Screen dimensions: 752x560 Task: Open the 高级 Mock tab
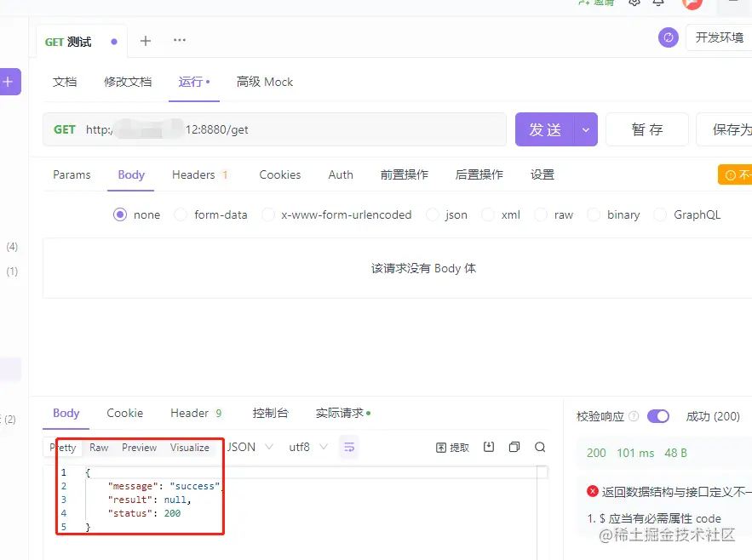(x=265, y=82)
